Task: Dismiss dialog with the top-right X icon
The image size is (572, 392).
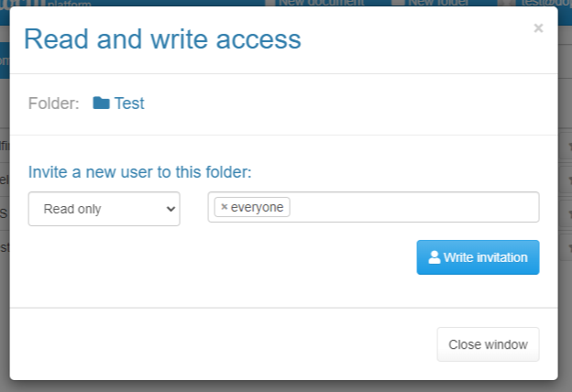Action: click(538, 28)
